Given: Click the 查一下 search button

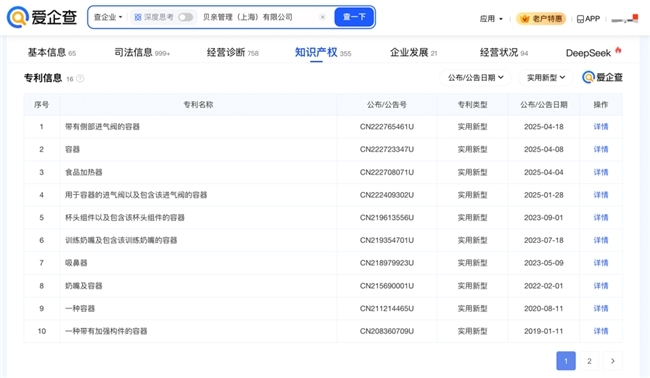Looking at the screenshot, I should point(354,17).
